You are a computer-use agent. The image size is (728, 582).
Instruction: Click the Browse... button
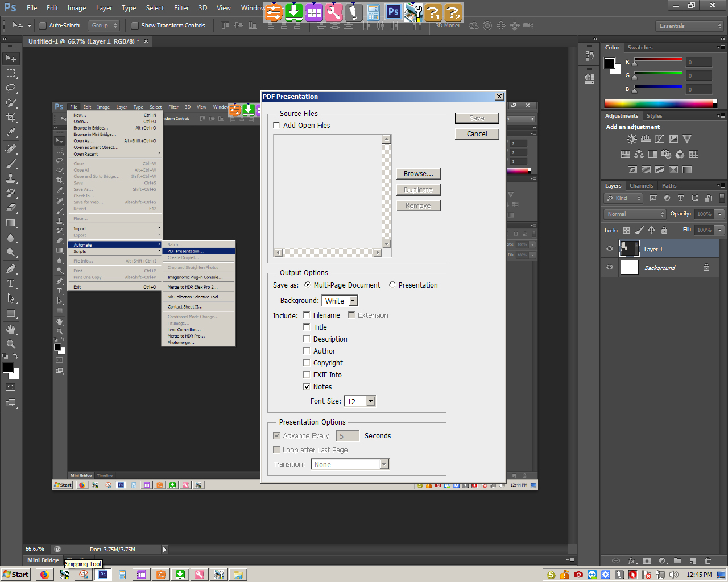(419, 174)
